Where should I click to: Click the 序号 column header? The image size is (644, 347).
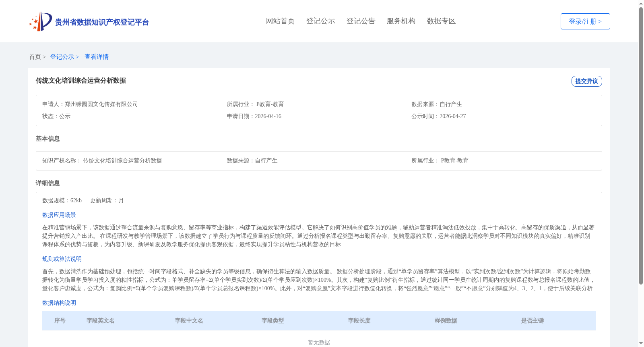60,321
